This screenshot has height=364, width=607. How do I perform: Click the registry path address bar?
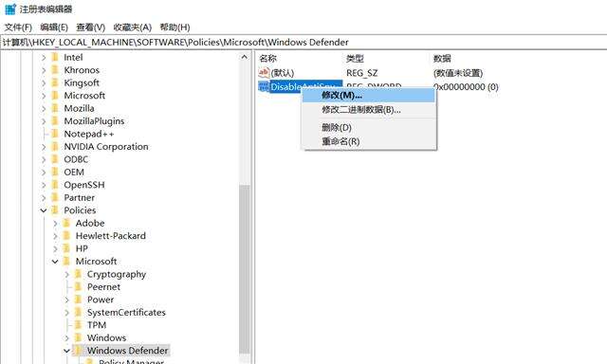303,42
